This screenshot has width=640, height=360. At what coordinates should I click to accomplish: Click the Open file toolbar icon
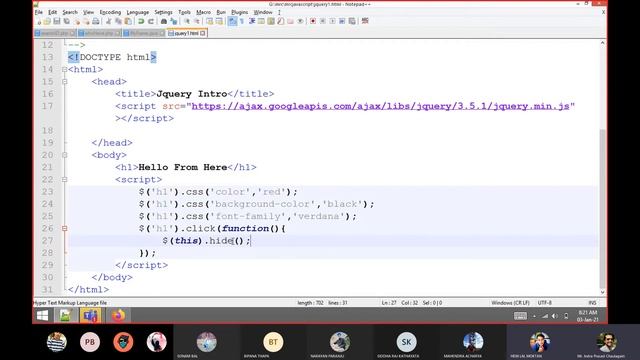coord(47,21)
